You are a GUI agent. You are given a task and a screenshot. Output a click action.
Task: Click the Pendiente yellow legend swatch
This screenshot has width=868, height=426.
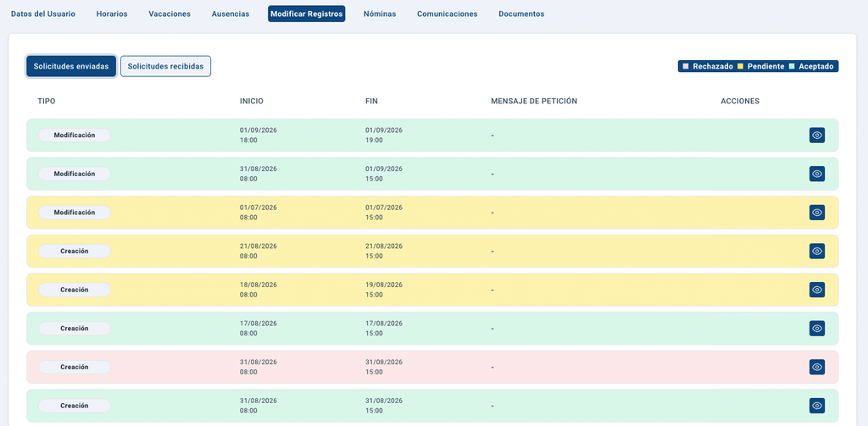[x=740, y=66]
